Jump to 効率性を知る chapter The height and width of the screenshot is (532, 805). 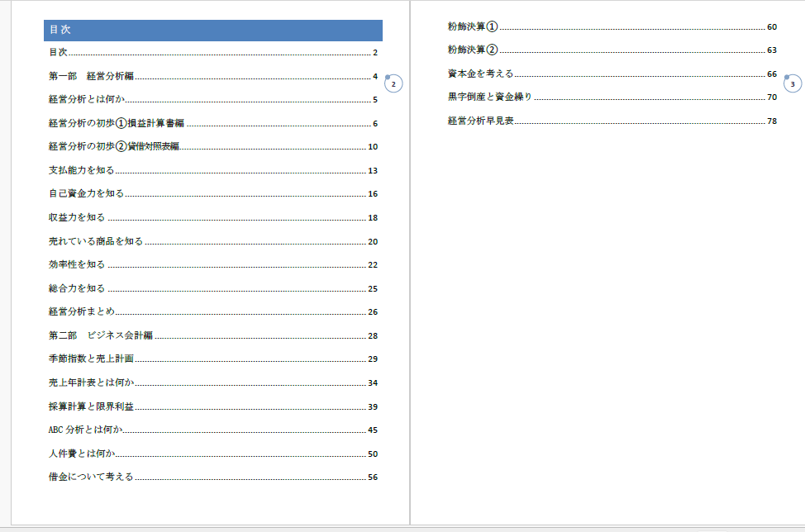coord(77,264)
